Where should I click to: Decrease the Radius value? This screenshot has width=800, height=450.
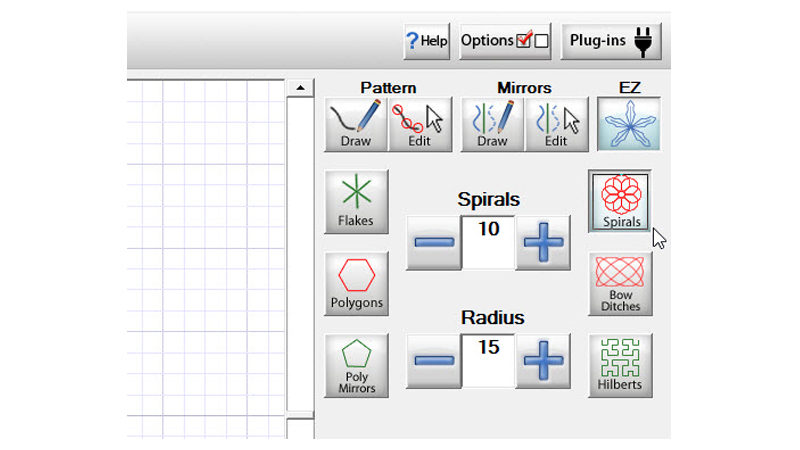[x=433, y=361]
